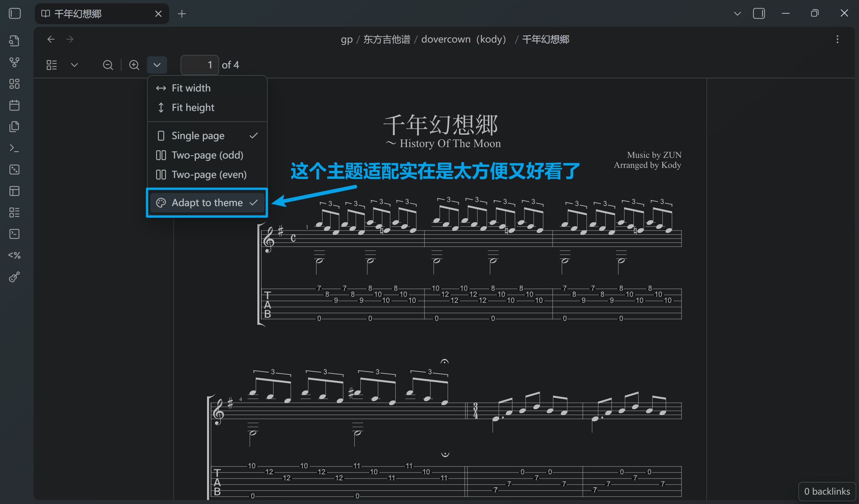Open the calendar icon in the left ribbon
Screen dimensions: 859x504
14,105
